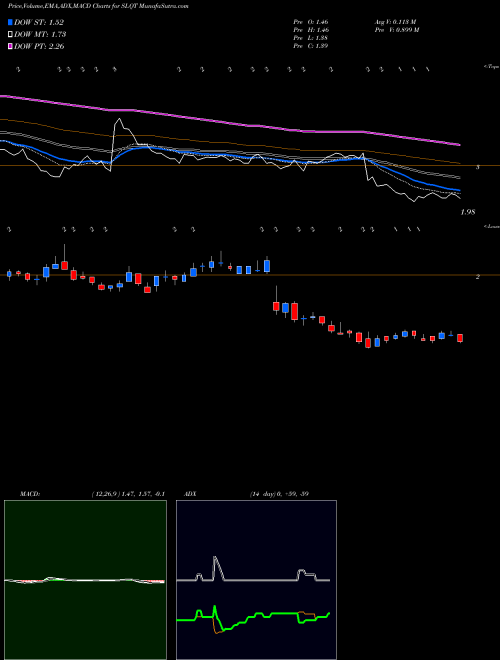
Task: Select the DOW MT: 1.73 label
Action: coord(40,35)
